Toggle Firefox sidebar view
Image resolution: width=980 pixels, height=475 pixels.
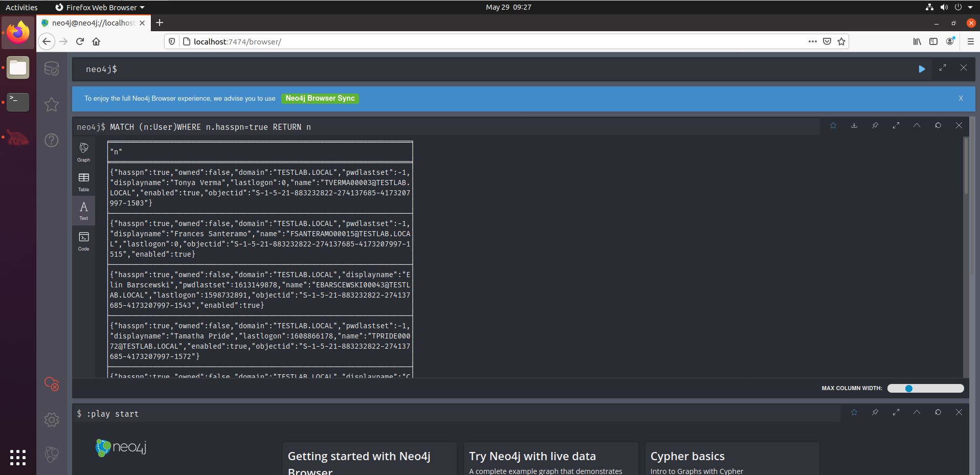coord(933,41)
